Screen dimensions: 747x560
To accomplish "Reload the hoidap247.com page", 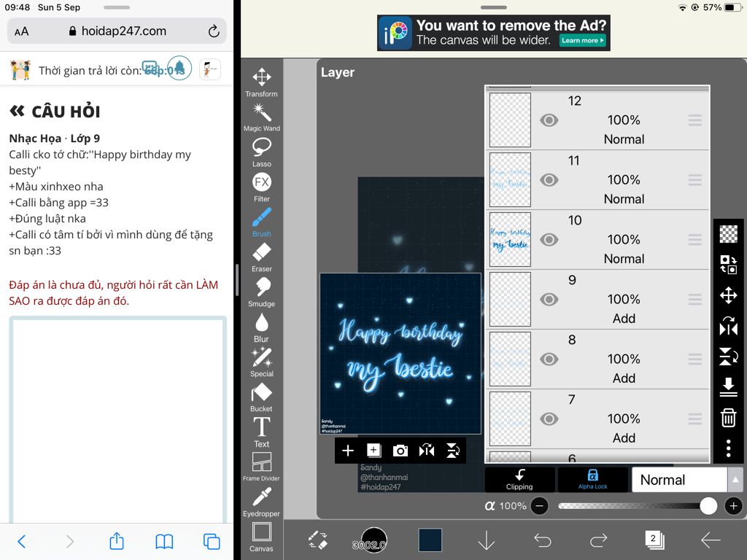I will point(214,31).
